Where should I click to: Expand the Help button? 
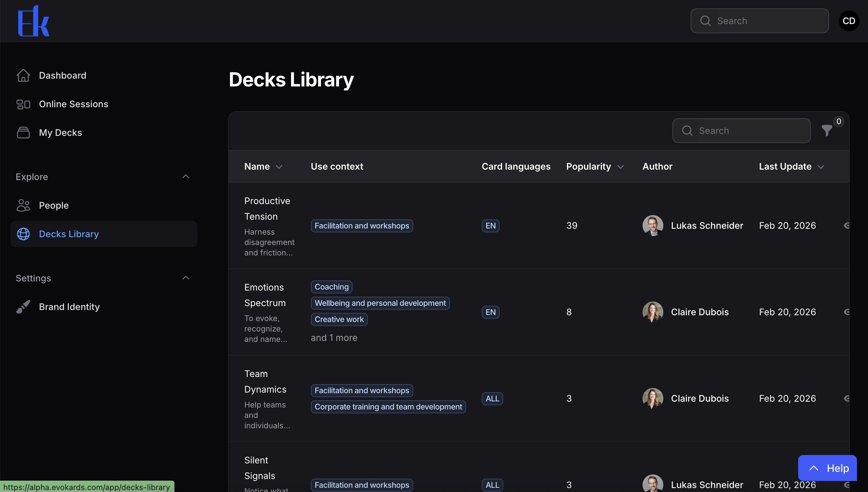coord(827,468)
